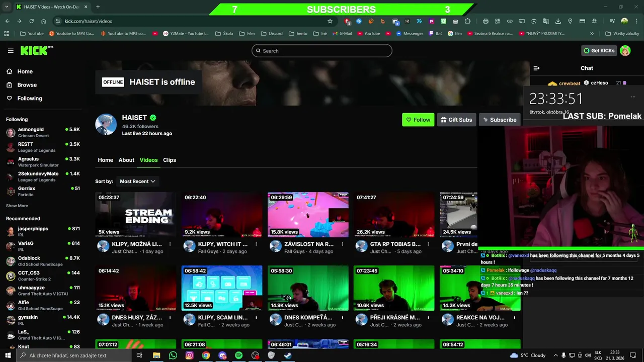
Task: Open Všetky záložky bookmarks folder
Action: coord(622,34)
